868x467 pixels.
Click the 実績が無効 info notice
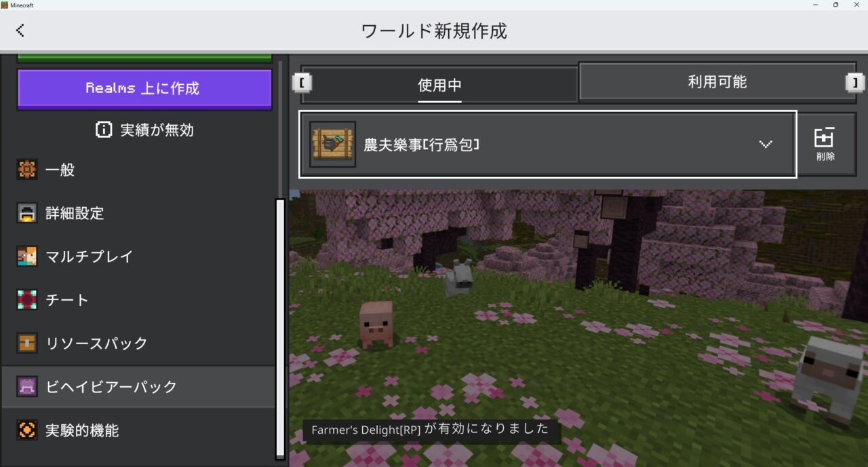tap(144, 130)
